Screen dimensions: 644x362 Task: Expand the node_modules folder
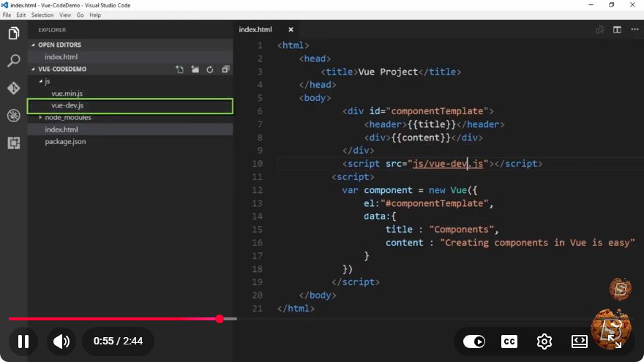point(40,118)
